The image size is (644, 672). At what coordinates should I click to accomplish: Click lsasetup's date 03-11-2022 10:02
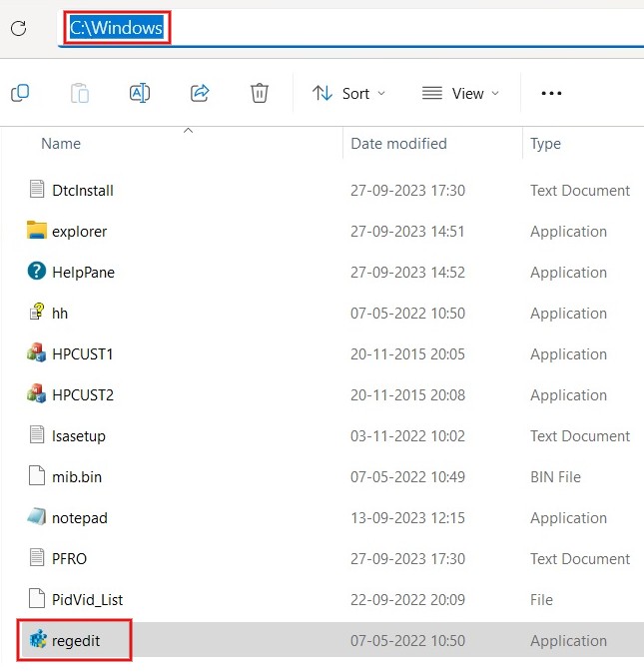(x=407, y=436)
